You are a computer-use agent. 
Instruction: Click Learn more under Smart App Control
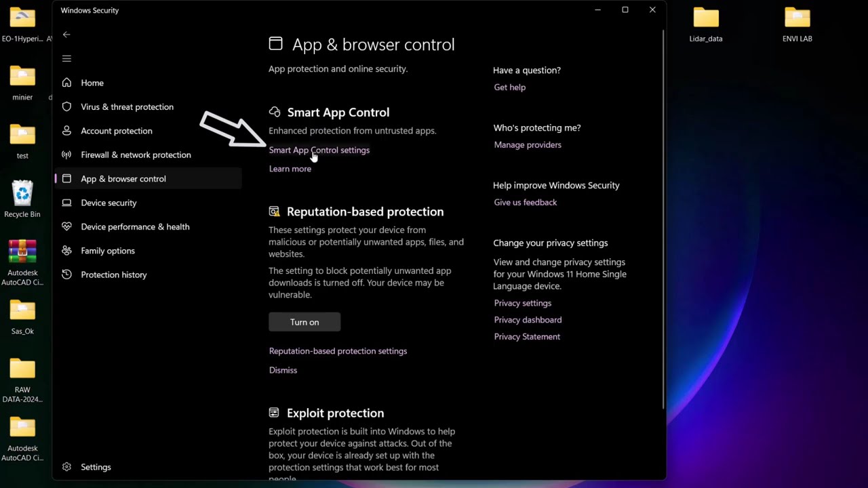tap(290, 169)
